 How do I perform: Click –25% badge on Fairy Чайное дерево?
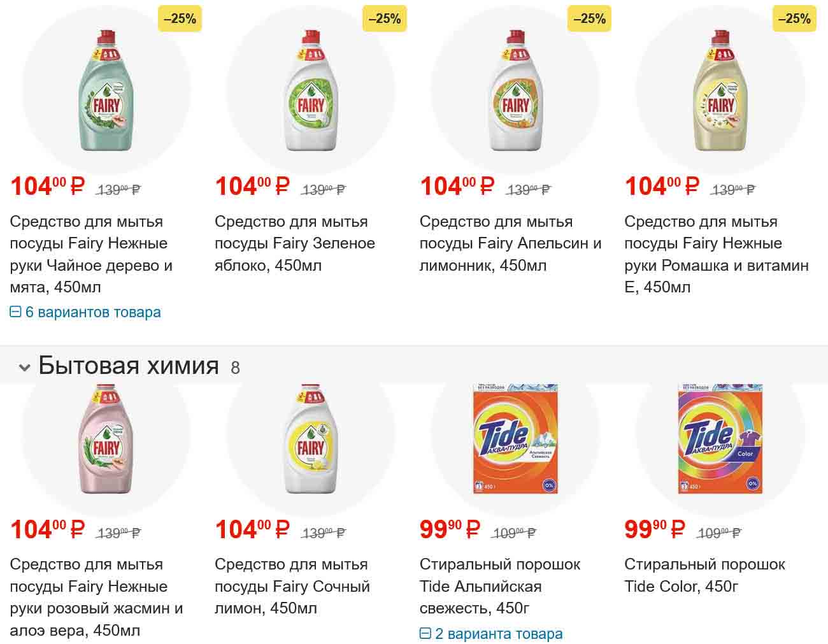point(180,19)
